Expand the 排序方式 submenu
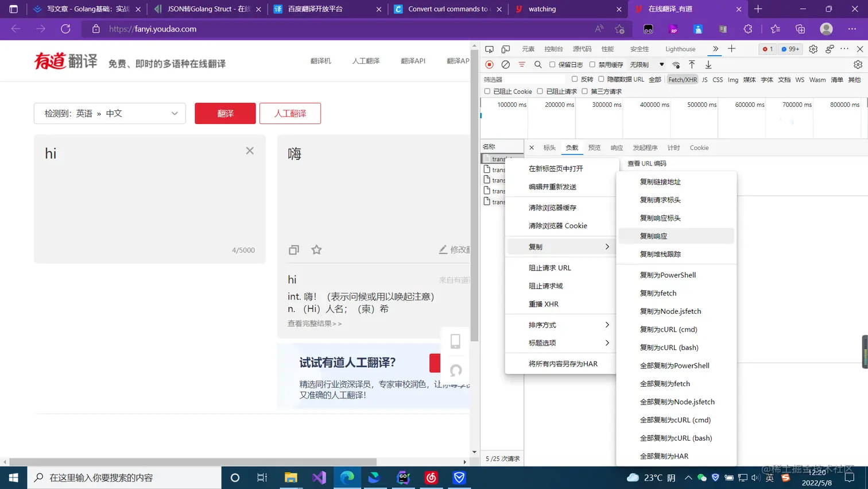 coord(561,325)
